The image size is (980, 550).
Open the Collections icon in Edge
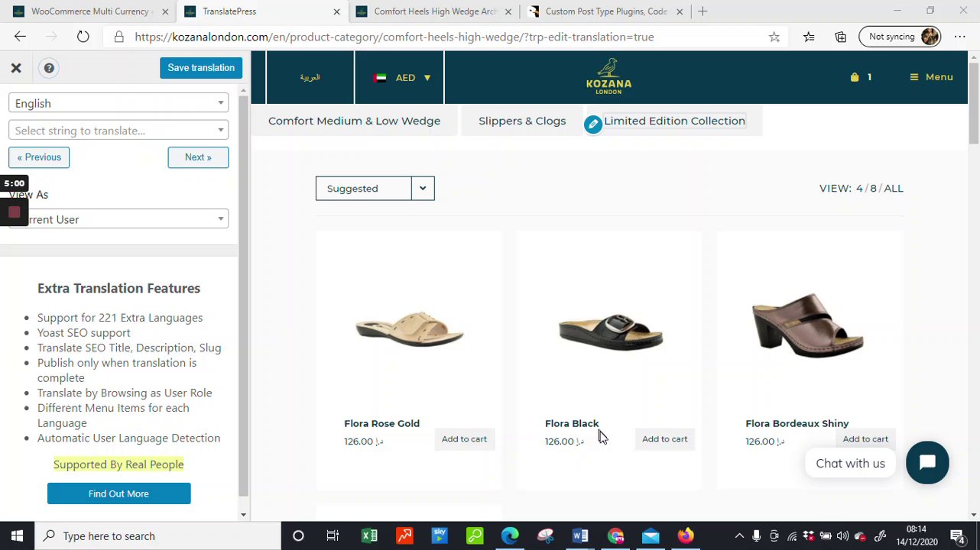coord(840,37)
